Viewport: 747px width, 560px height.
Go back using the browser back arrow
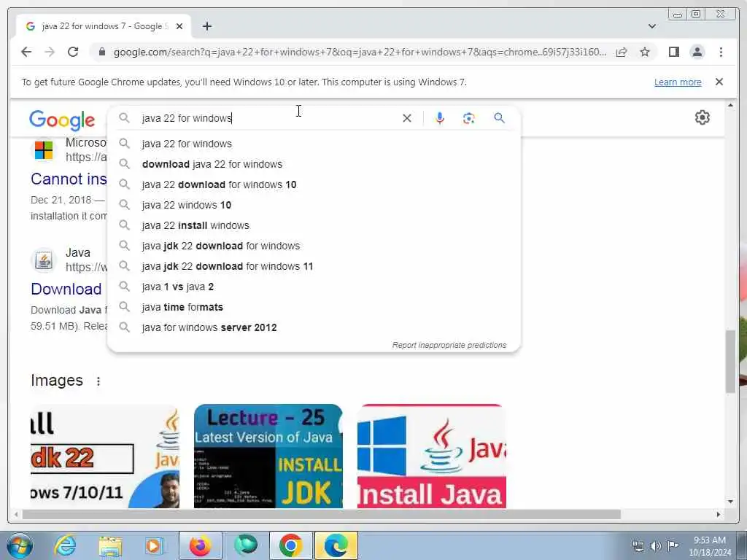click(x=26, y=52)
